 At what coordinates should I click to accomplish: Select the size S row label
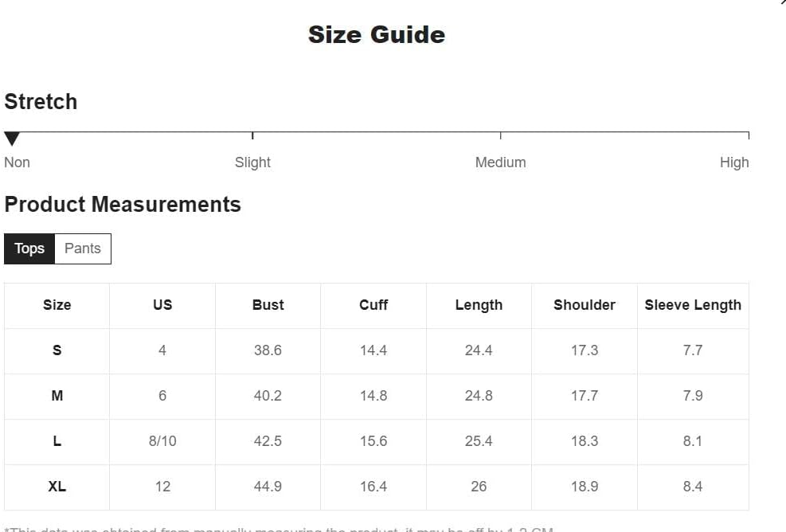57,350
